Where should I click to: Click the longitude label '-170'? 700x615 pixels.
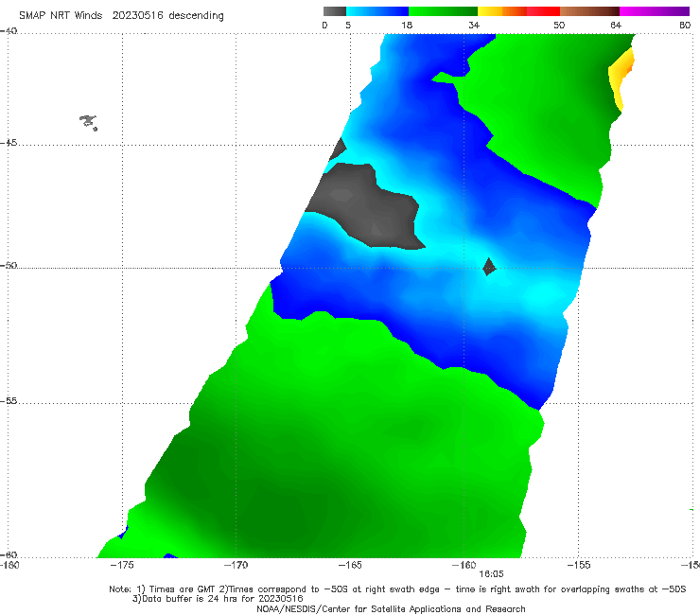(236, 565)
